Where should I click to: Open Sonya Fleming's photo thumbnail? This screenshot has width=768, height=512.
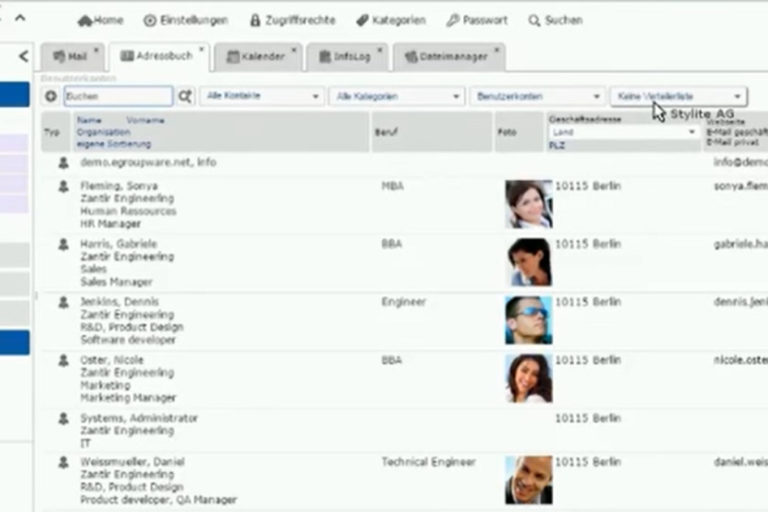528,204
